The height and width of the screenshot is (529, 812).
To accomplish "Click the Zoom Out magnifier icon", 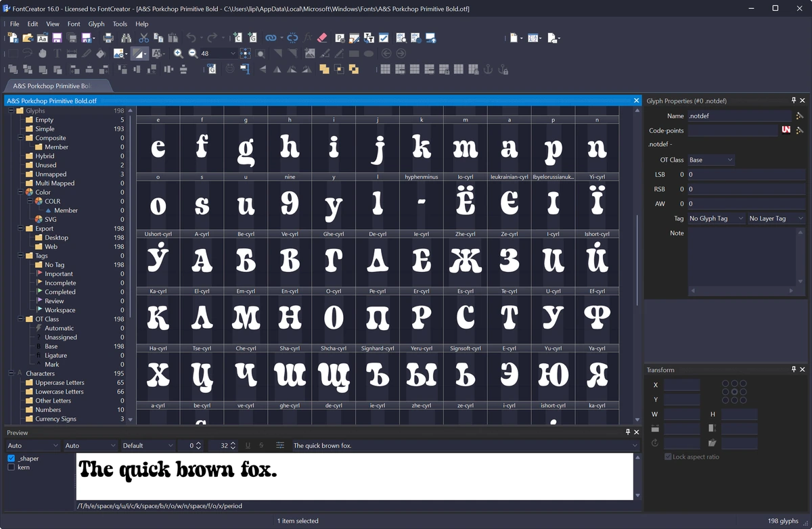I will click(x=193, y=53).
